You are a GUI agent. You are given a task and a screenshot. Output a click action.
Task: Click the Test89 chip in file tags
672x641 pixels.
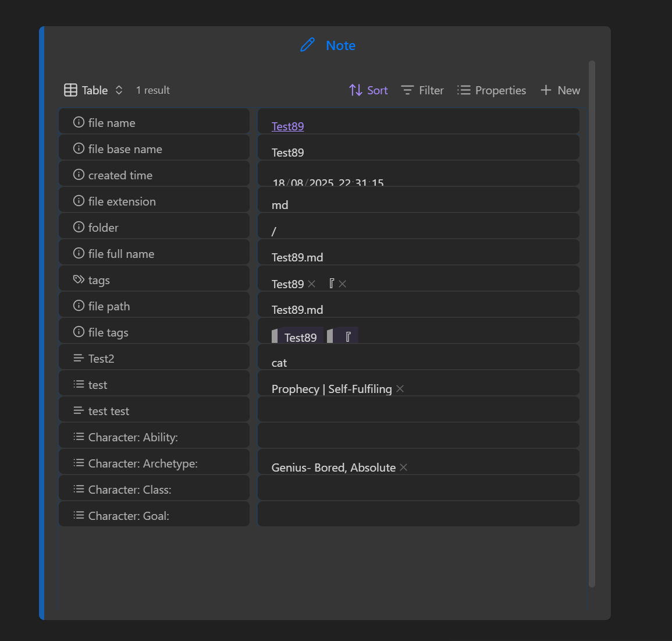[300, 337]
